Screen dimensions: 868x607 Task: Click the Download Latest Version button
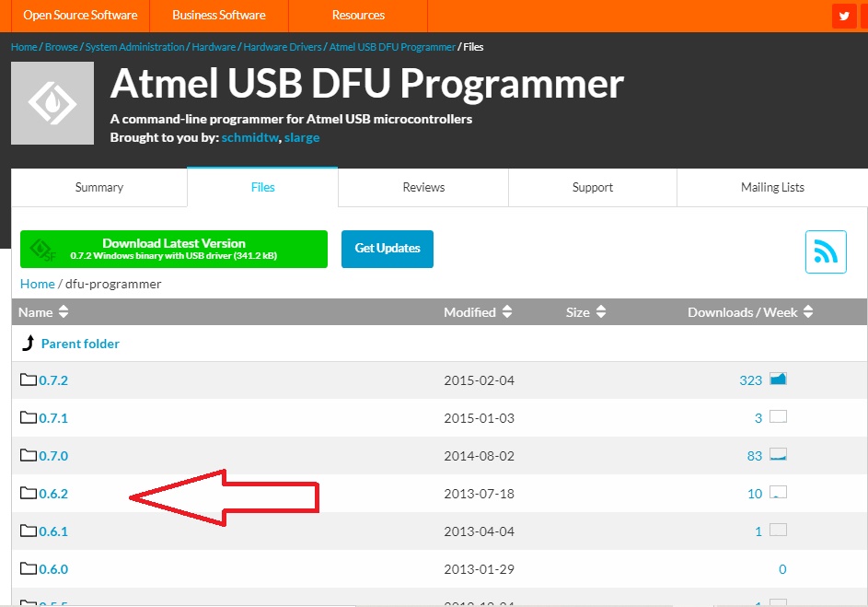tap(174, 250)
